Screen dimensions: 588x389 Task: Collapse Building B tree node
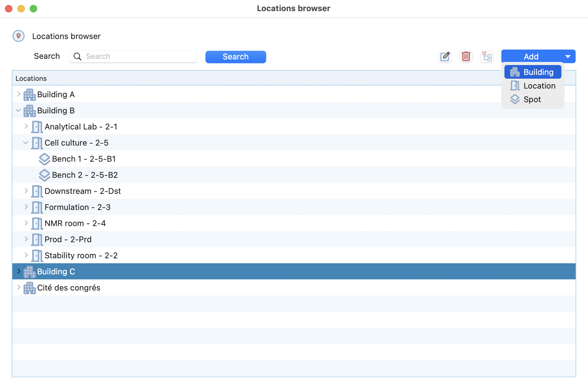tap(19, 110)
